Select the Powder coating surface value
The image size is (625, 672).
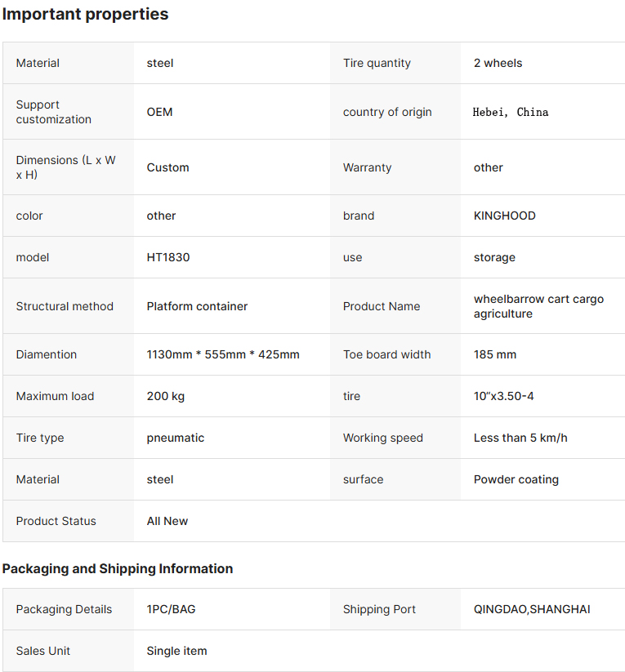coord(516,479)
